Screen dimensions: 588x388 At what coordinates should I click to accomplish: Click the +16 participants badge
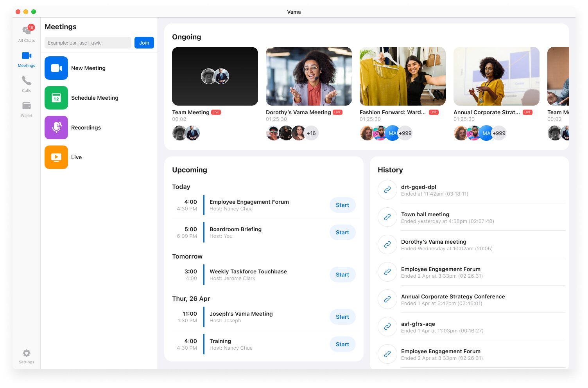coord(311,133)
